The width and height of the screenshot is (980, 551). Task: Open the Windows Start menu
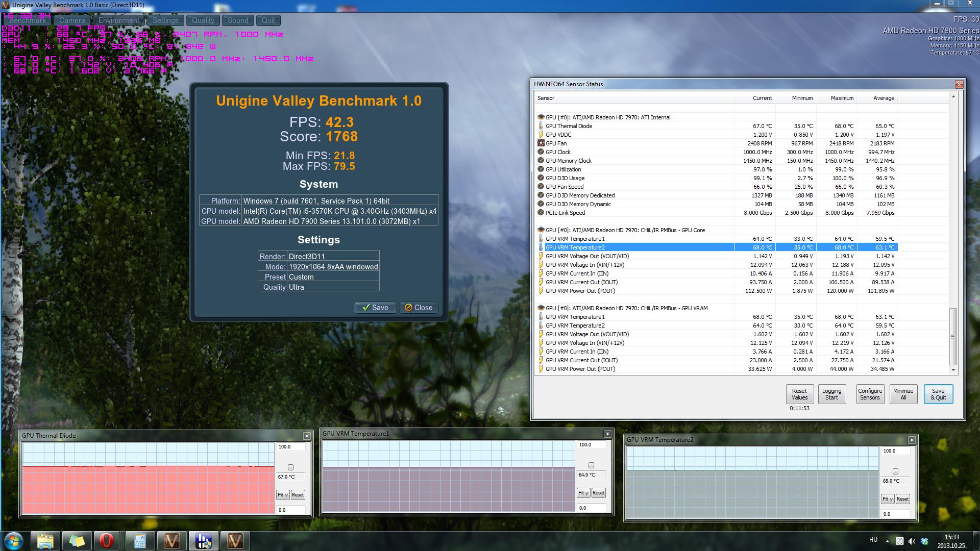(14, 541)
